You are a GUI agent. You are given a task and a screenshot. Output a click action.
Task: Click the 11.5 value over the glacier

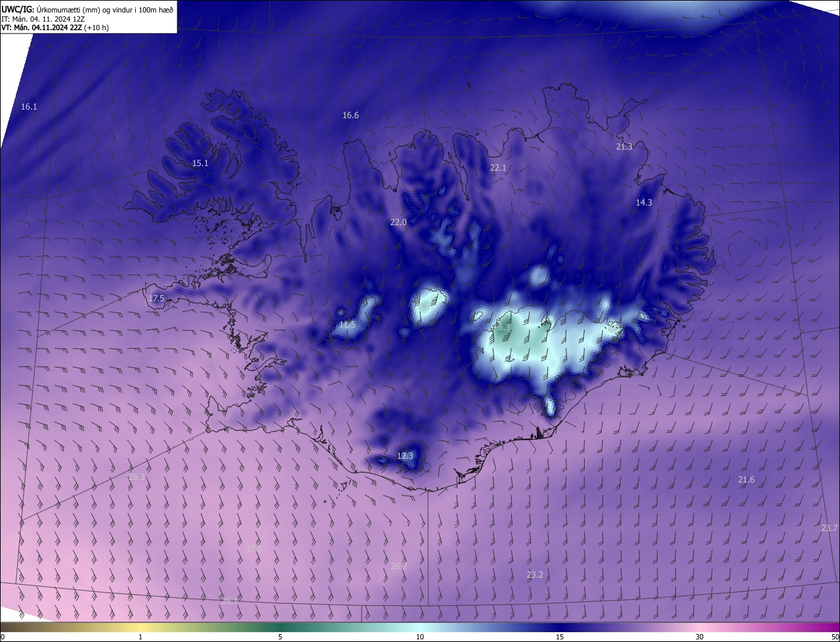(347, 325)
